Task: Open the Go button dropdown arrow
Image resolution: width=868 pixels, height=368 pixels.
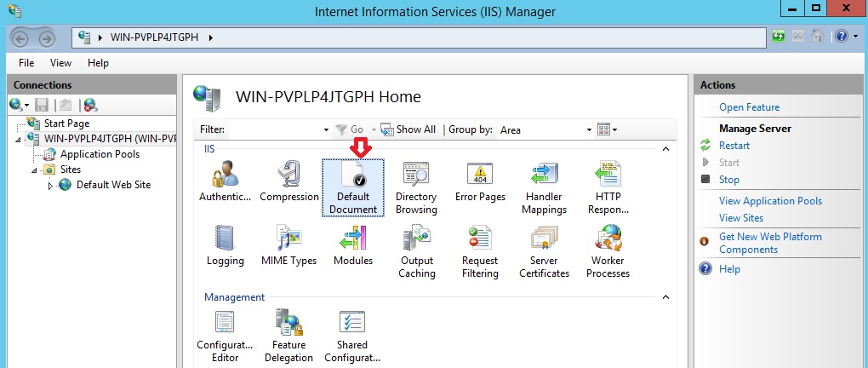Action: [x=374, y=129]
